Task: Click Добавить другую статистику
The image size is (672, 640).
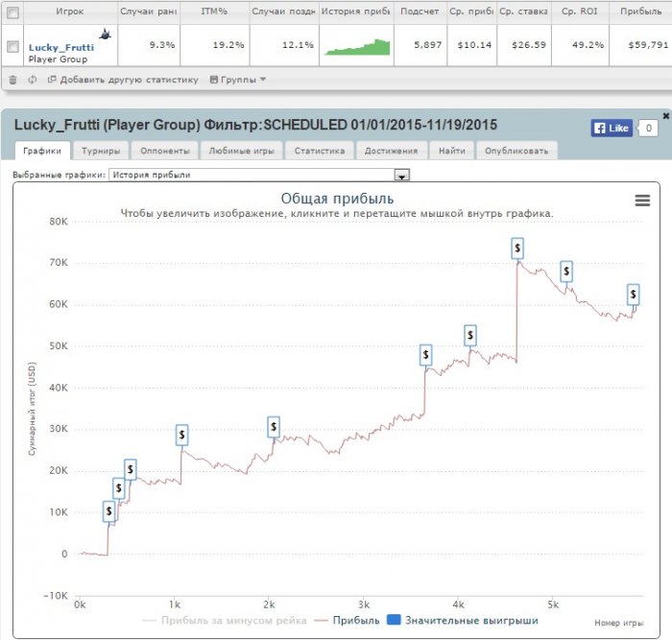Action: pyautogui.click(x=123, y=80)
